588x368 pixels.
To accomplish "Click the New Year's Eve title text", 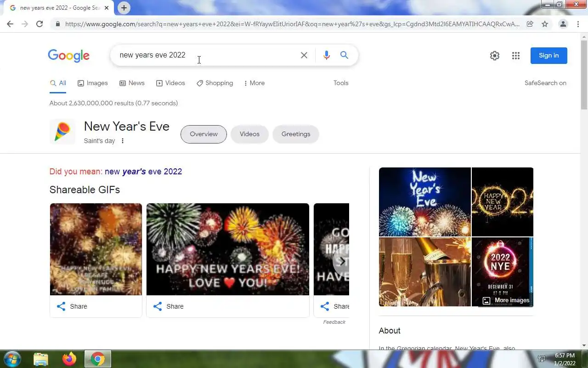I will [x=127, y=126].
